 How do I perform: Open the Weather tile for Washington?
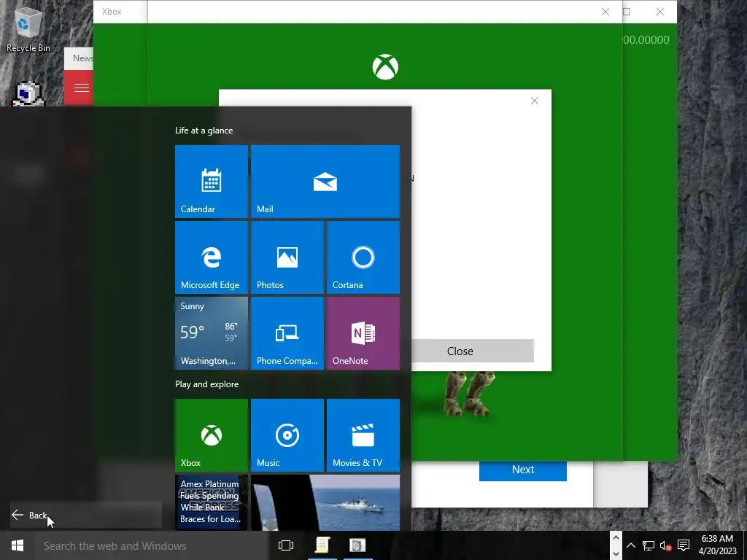point(212,332)
